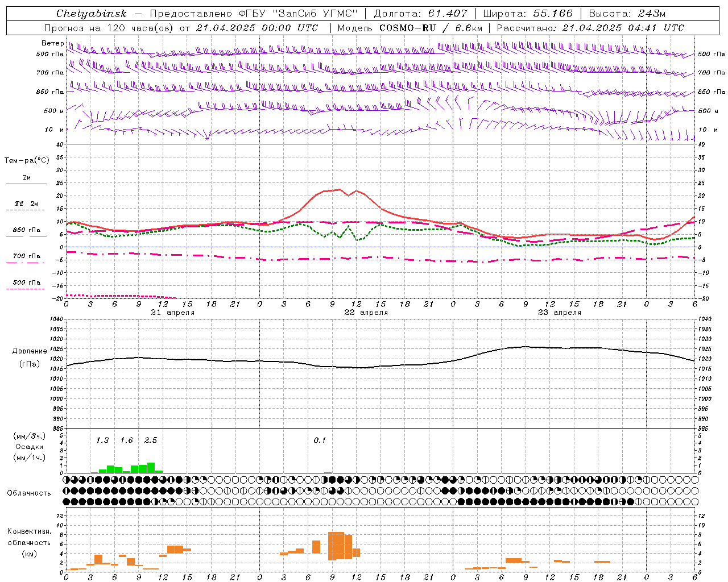The image size is (728, 582).
Task: Click the '21 апреля' date label
Action: [173, 313]
